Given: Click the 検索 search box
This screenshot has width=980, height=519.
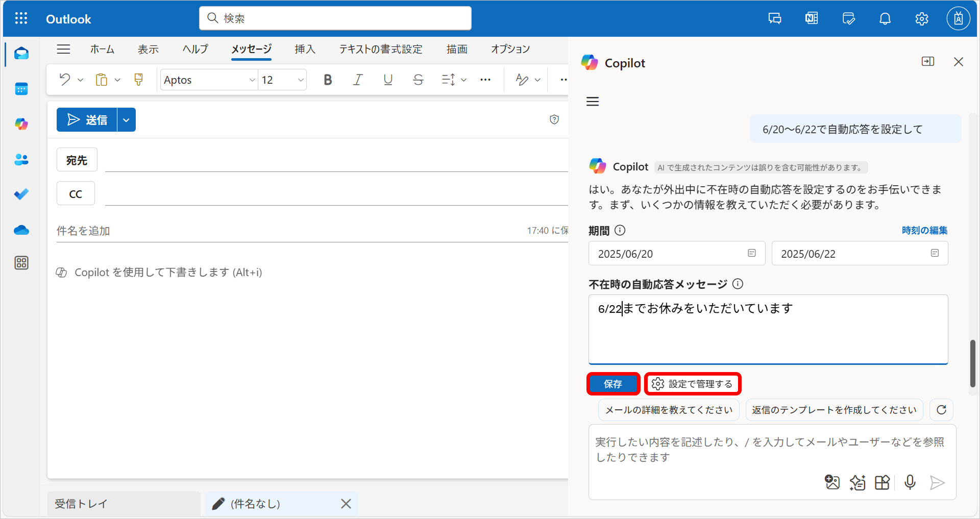Looking at the screenshot, I should click(335, 18).
